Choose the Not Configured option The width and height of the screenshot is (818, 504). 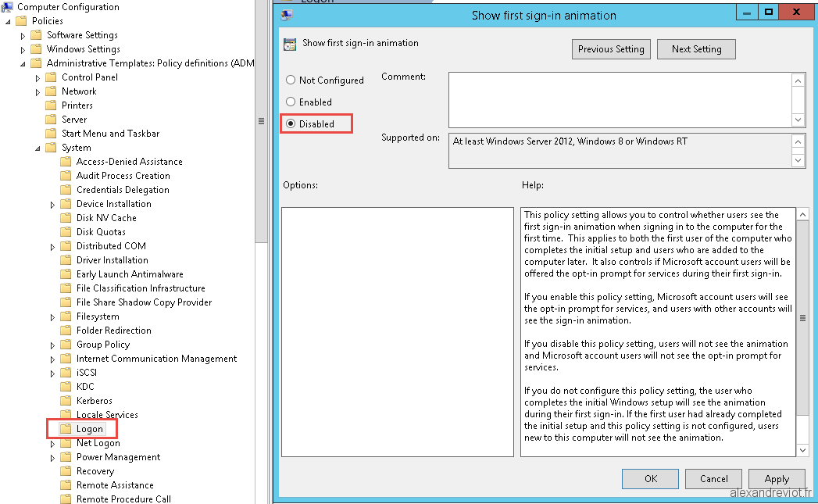pos(290,80)
